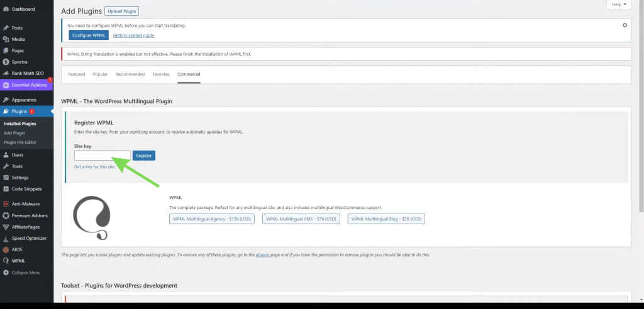The height and width of the screenshot is (309, 644).
Task: Click the Tools wrench icon
Action: coord(6,166)
